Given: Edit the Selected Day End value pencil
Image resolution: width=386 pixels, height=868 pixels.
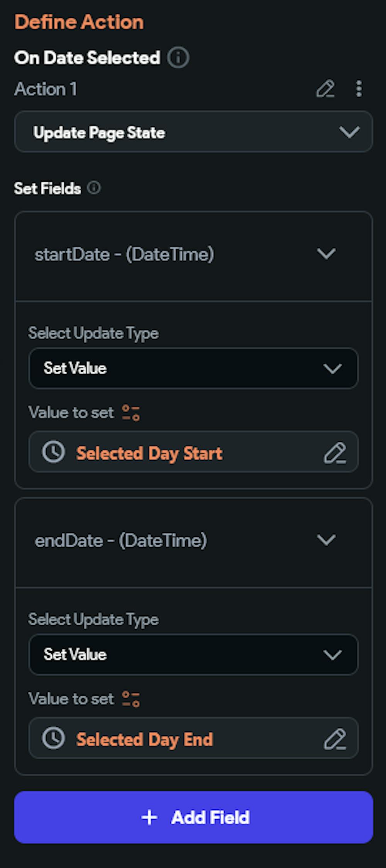Looking at the screenshot, I should click(335, 739).
